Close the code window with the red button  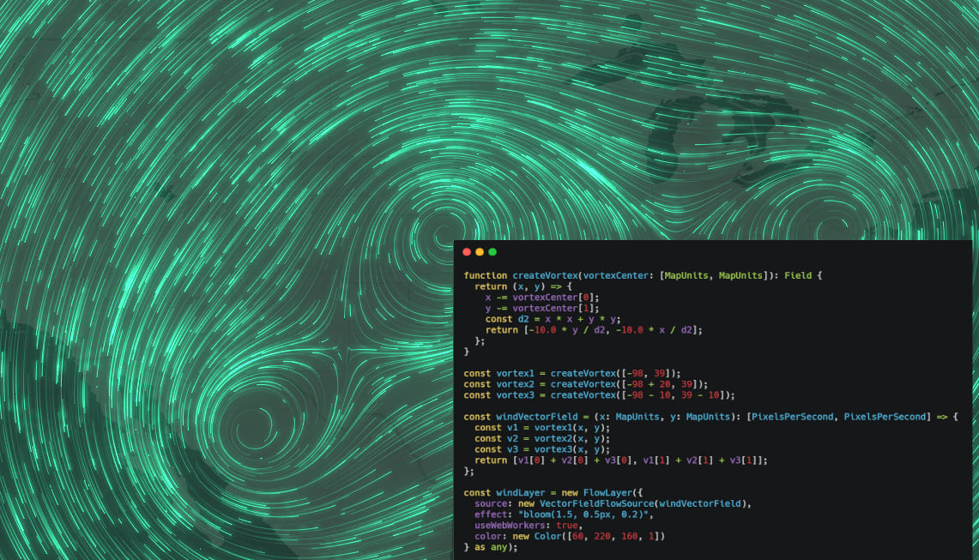point(467,252)
